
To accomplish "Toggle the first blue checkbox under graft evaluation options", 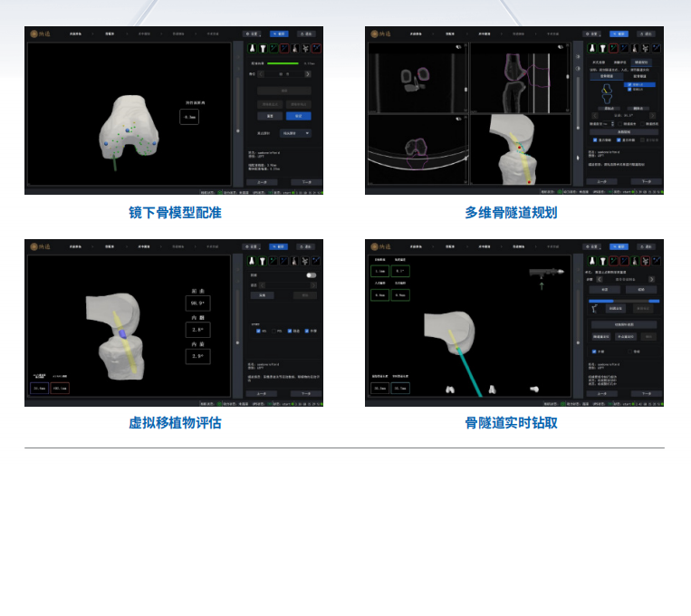I will tap(258, 331).
